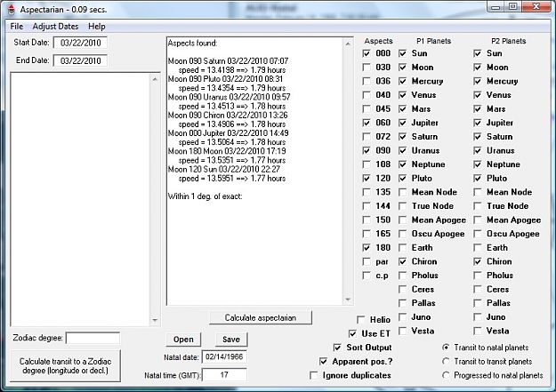Viewport: 556px width, 392px height.
Task: Uncheck Moon in P1 Planets column
Action: point(402,68)
